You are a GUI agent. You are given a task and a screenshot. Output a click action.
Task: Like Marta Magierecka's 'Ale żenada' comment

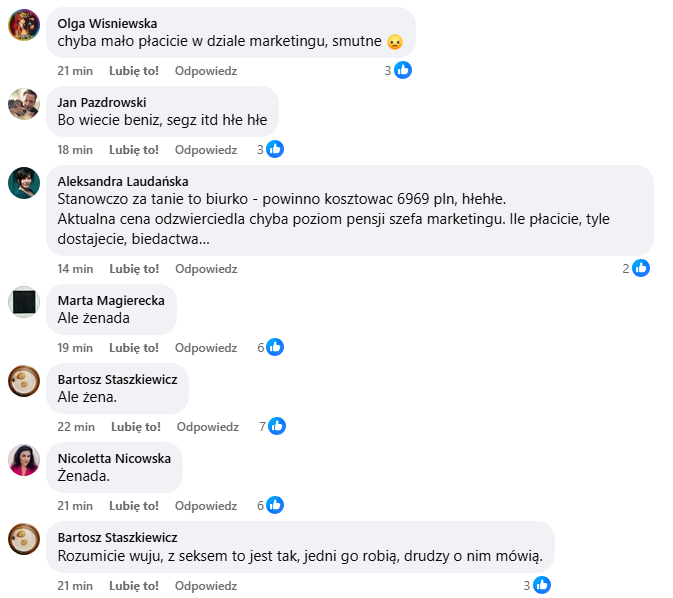[x=134, y=347]
